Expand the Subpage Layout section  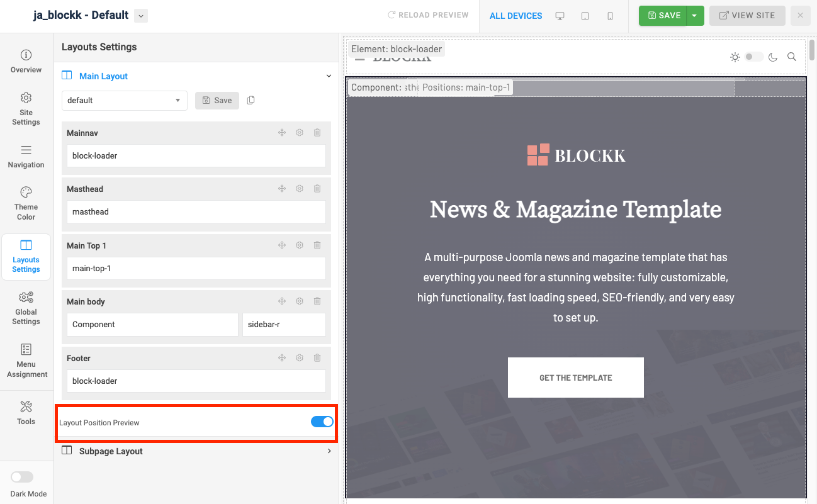coord(196,451)
